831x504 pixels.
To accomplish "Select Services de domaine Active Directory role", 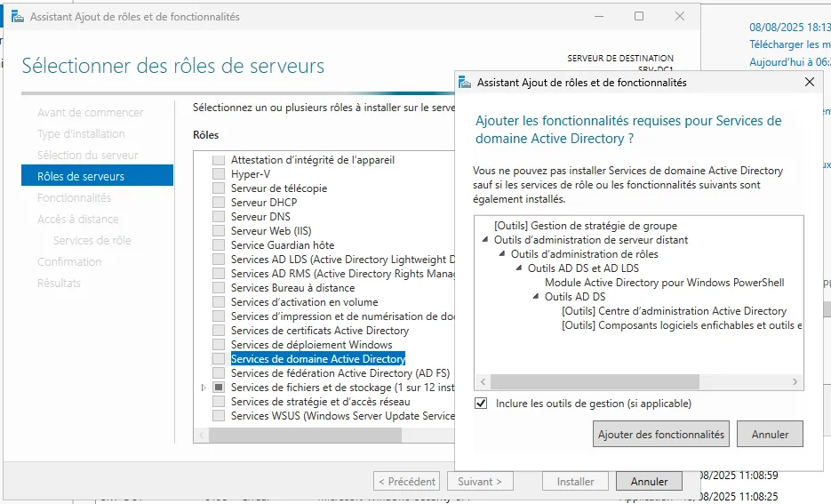I will [x=317, y=359].
